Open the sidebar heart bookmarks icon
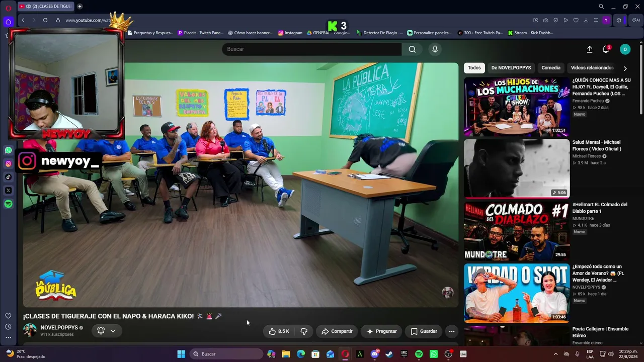Viewport: 644px width, 362px height. [x=8, y=316]
